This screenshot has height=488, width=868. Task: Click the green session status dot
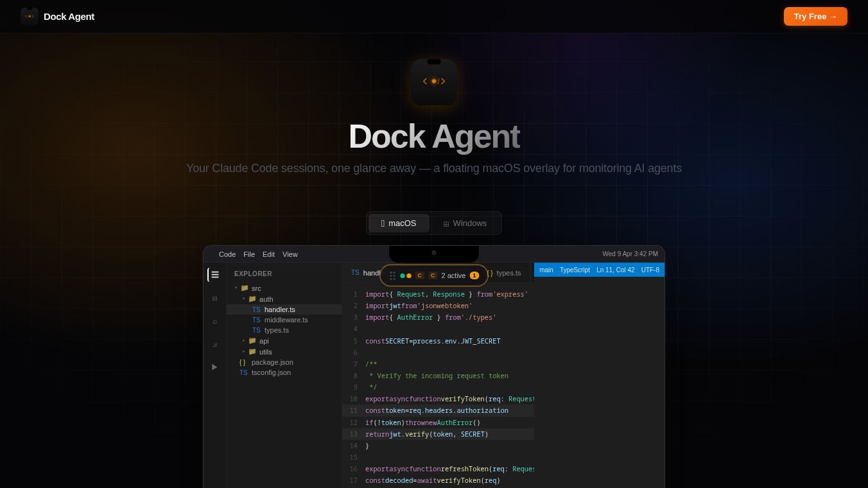[403, 275]
